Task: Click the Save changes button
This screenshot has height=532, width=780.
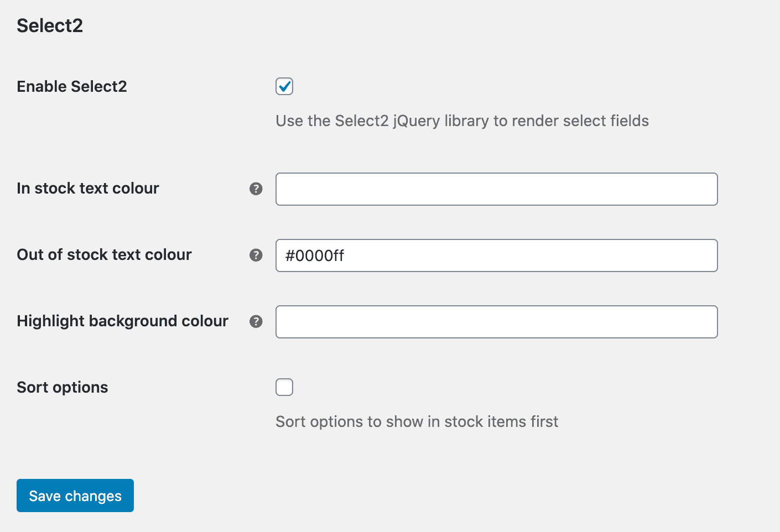Action: 75,496
